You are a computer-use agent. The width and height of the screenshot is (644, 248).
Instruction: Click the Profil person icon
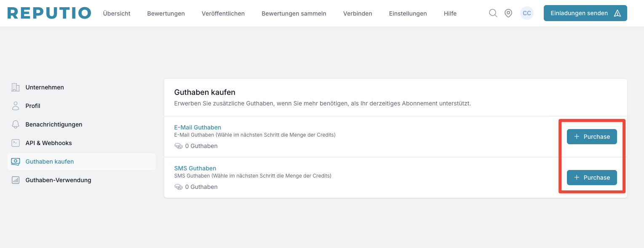pos(16,106)
